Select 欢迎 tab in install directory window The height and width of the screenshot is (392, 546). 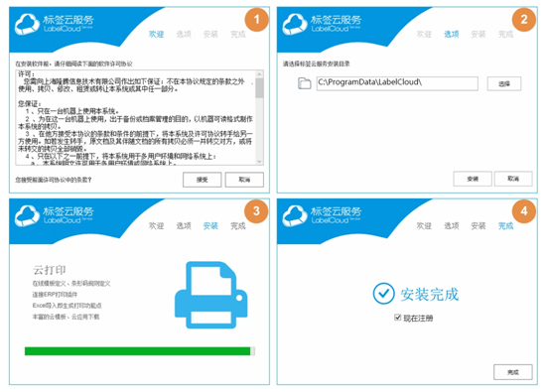(x=424, y=34)
